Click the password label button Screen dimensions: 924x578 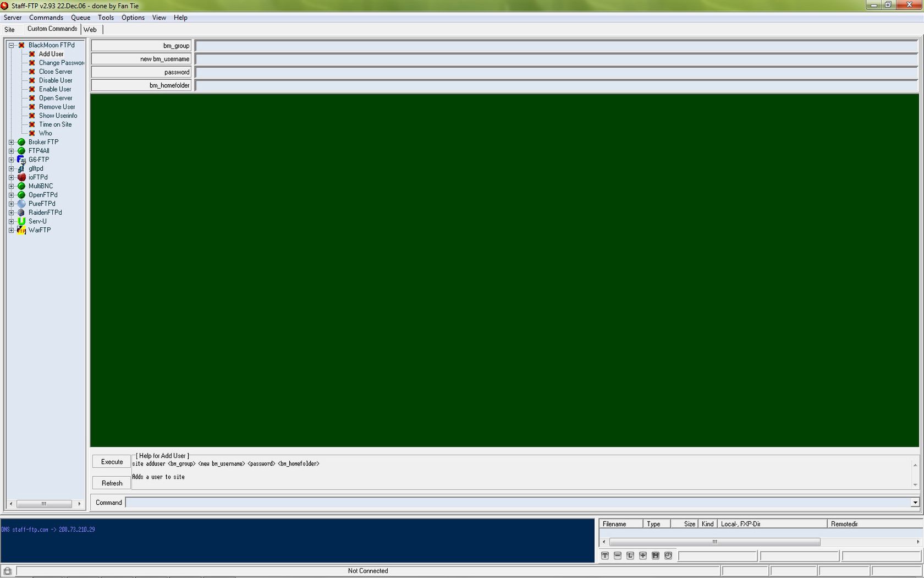[x=141, y=72]
